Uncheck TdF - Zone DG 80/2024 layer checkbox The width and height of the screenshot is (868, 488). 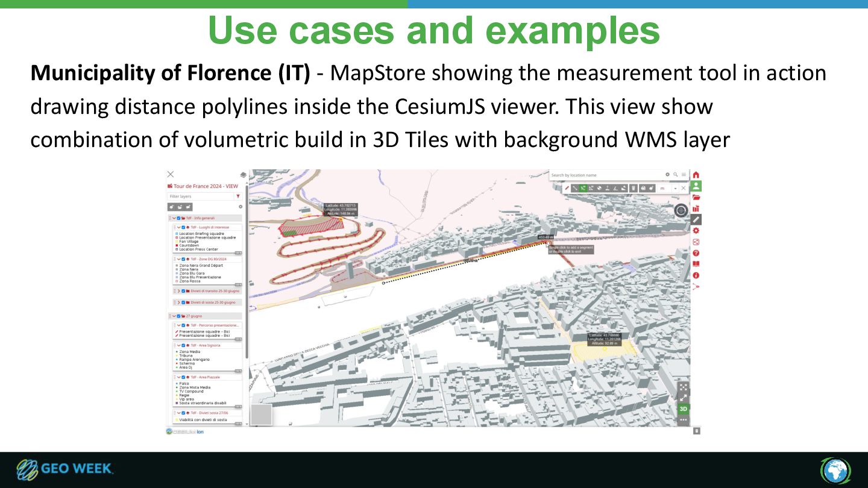pyautogui.click(x=183, y=259)
